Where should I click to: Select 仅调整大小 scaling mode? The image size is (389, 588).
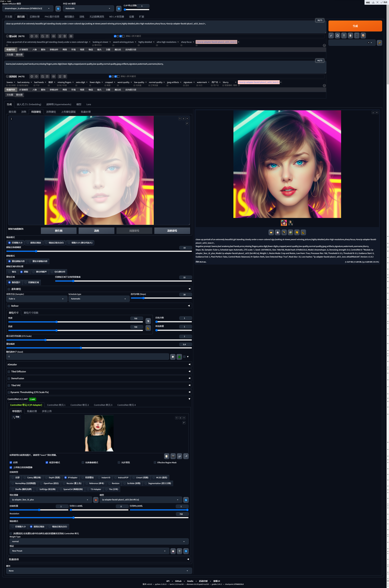click(10, 243)
